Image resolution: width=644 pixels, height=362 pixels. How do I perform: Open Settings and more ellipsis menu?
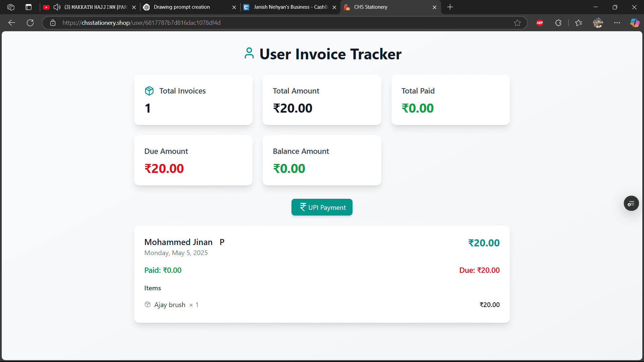[617, 23]
